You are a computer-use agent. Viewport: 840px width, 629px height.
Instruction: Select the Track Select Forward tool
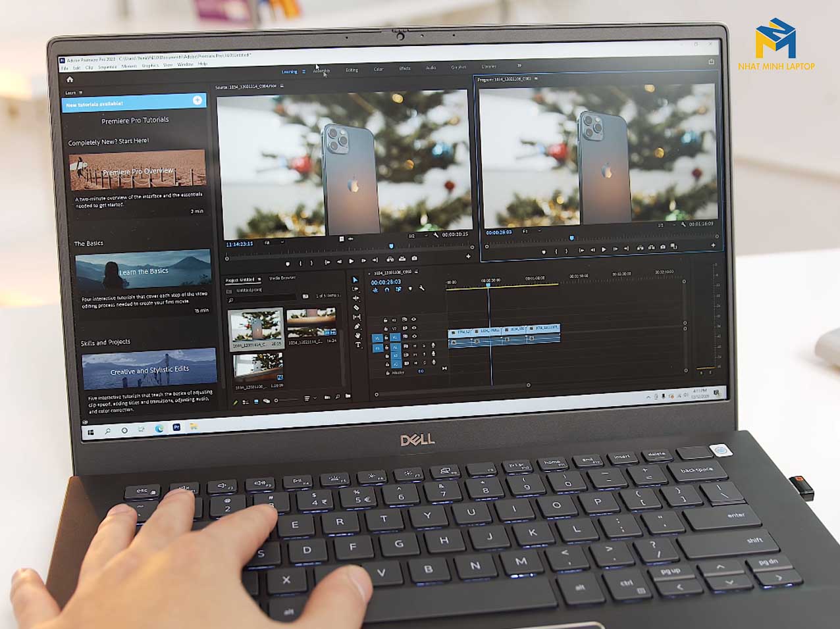356,289
